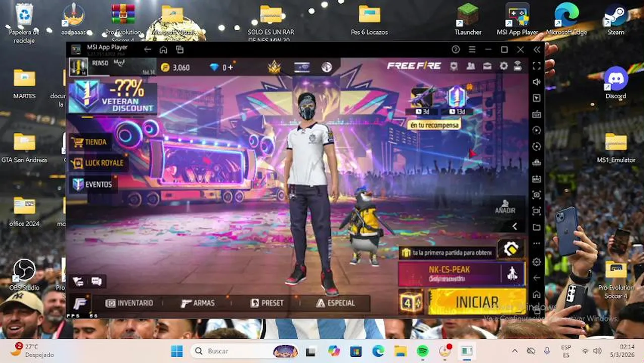The image size is (644, 363).
Task: Start the match with INICIAR
Action: 477,302
